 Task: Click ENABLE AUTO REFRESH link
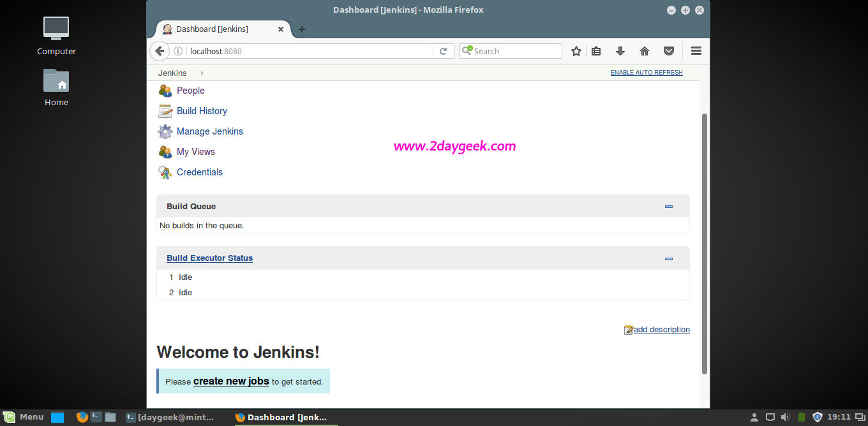647,73
